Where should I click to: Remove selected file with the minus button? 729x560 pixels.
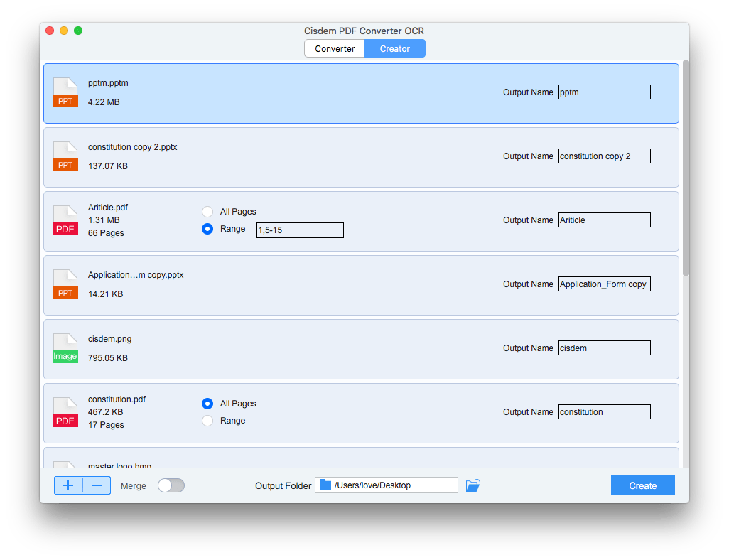(x=97, y=485)
